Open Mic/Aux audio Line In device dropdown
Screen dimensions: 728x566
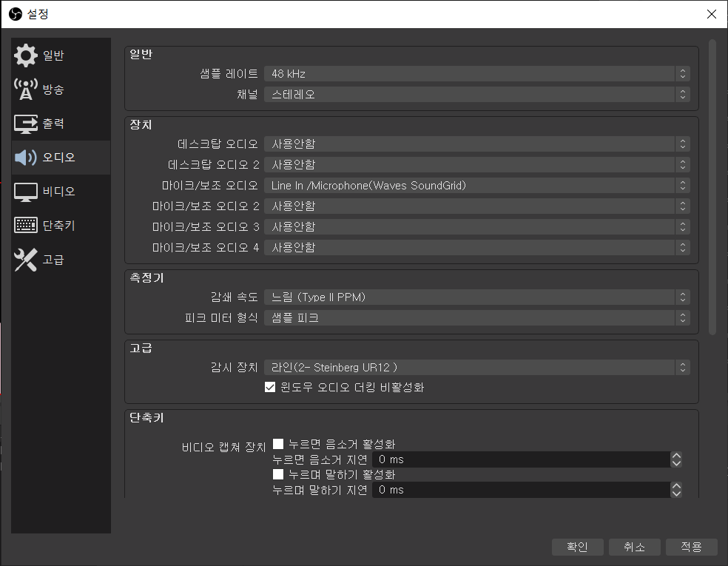(x=476, y=185)
